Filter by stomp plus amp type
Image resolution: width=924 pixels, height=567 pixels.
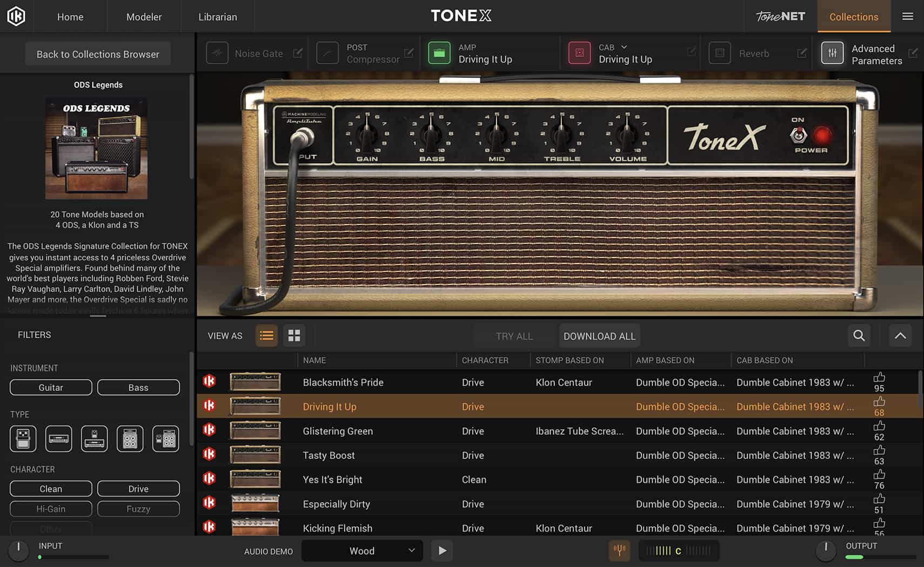tap(94, 438)
